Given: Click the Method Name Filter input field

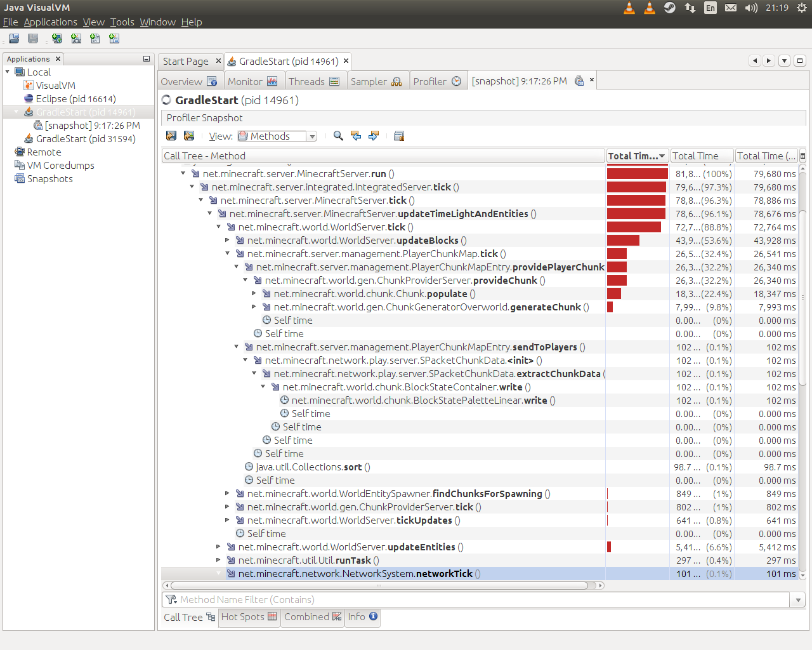Looking at the screenshot, I should (476, 599).
